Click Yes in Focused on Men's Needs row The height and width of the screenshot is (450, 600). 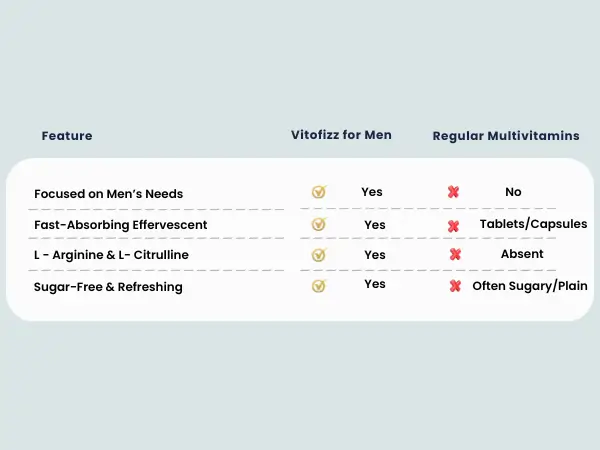[x=372, y=192]
